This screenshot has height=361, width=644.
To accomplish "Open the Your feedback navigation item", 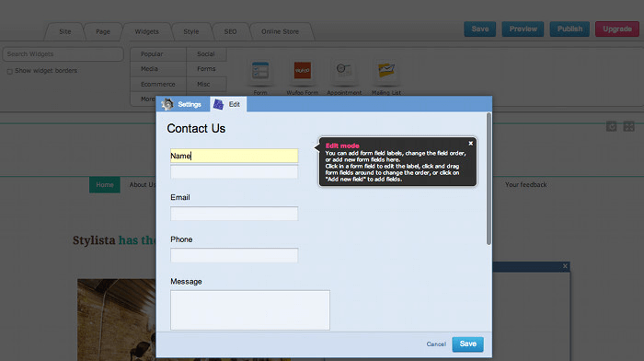I will (x=525, y=184).
